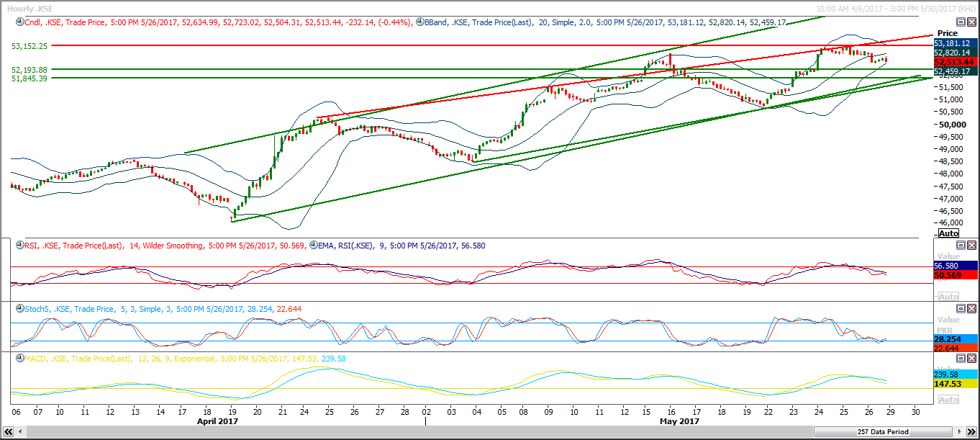The width and height of the screenshot is (980, 440).
Task: Close the MACD indicator pane
Action: (x=971, y=359)
